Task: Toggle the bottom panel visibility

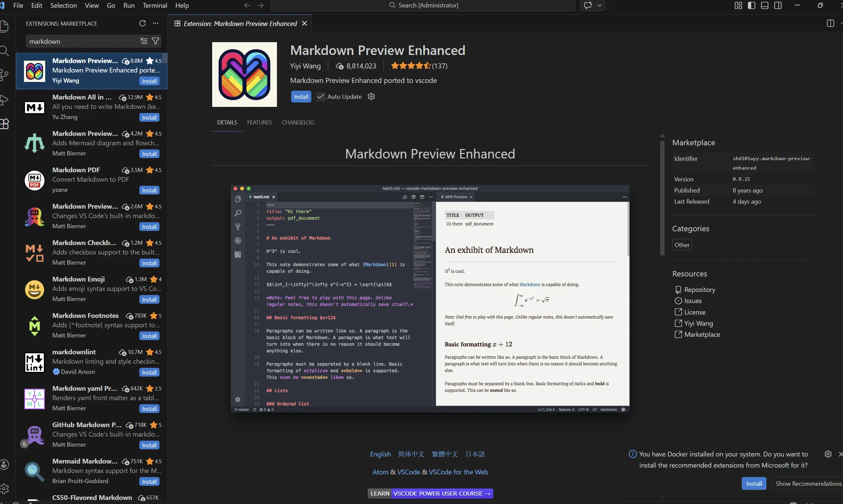Action: pos(764,5)
